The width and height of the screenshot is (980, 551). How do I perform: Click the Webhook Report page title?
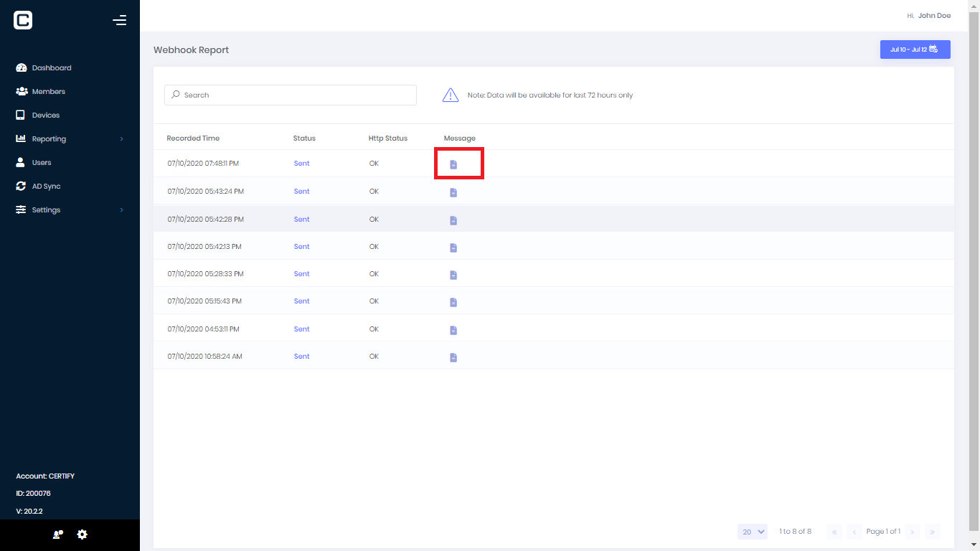[x=192, y=50]
